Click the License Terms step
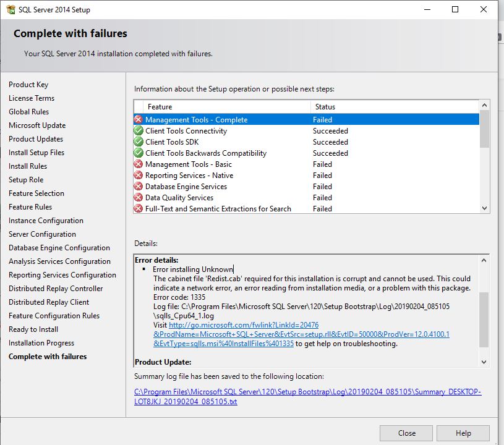Screen dimensions: 504x445 coord(32,98)
